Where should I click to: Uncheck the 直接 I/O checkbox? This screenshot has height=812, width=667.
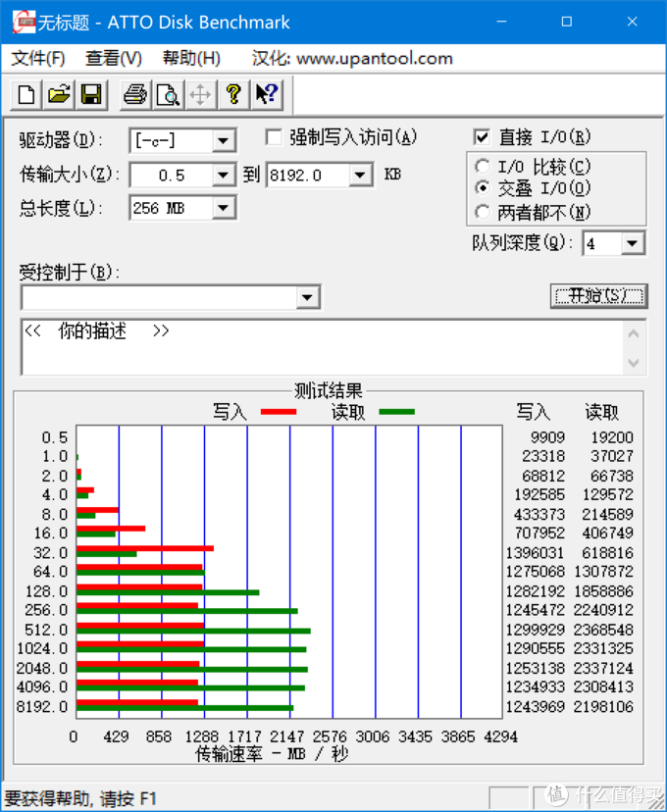point(482,137)
